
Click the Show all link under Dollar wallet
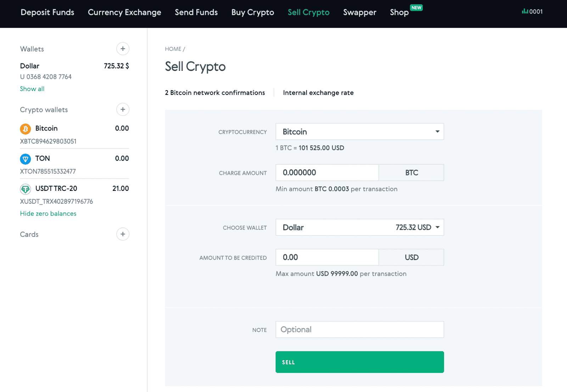[x=32, y=89]
